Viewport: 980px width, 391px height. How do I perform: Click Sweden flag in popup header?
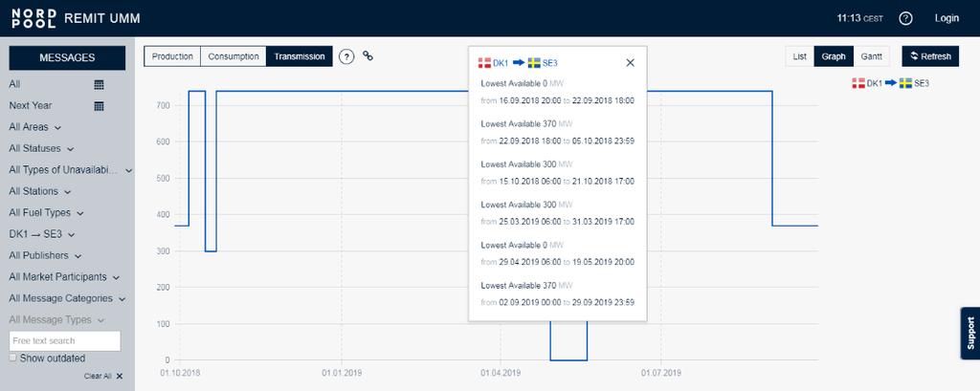[534, 63]
